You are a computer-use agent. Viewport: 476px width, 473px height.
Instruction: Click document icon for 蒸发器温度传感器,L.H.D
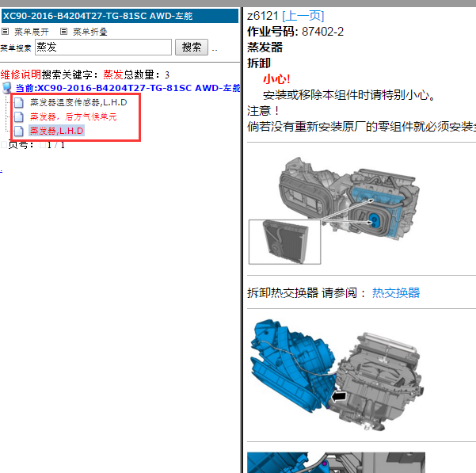pos(19,103)
